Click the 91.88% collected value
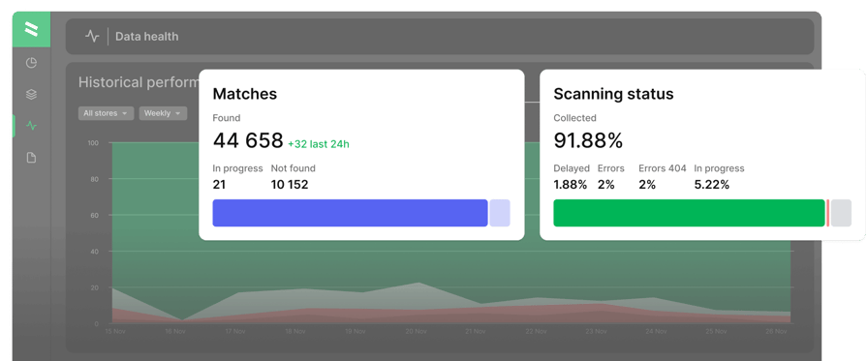 pyautogui.click(x=588, y=141)
